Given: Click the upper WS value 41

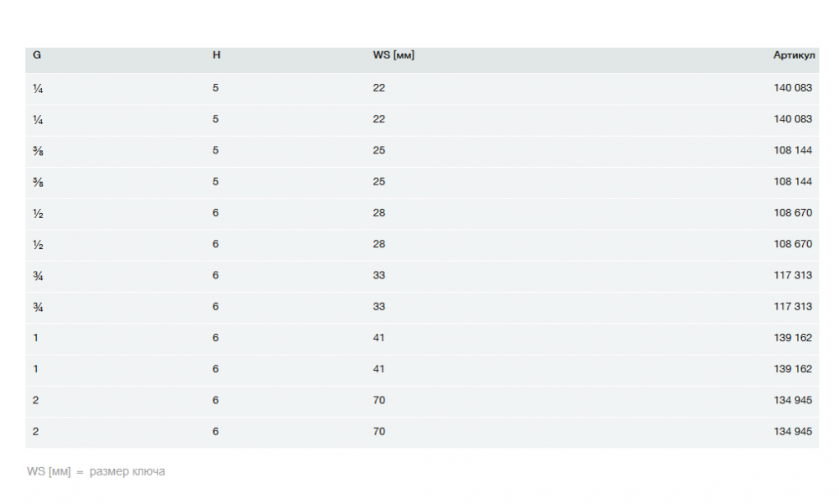Looking at the screenshot, I should pyautogui.click(x=379, y=337).
